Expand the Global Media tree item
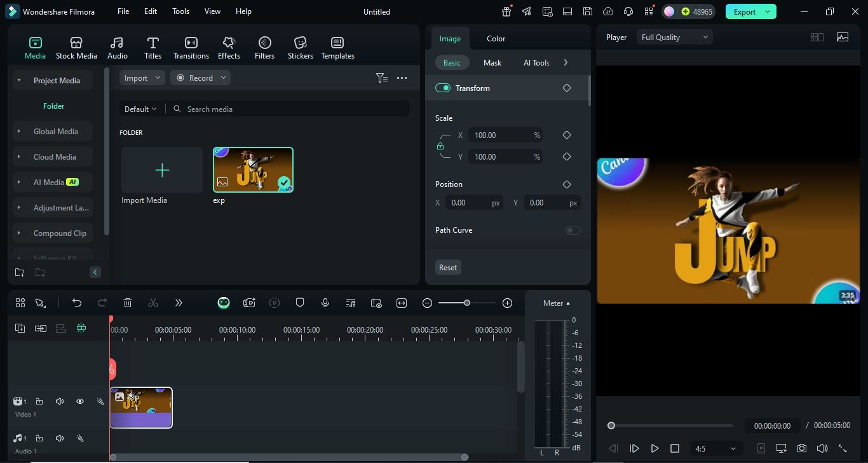Viewport: 868px width, 463px height. click(53, 131)
